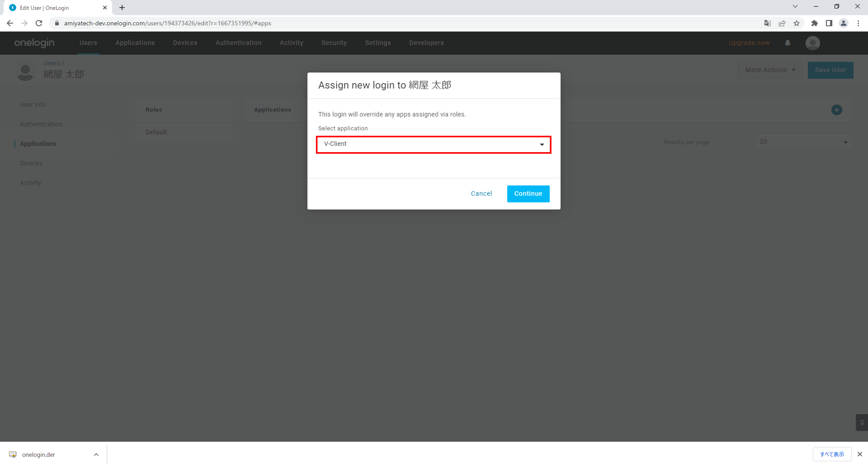The image size is (868, 467).
Task: Click the site lock icon in address bar
Action: [57, 23]
